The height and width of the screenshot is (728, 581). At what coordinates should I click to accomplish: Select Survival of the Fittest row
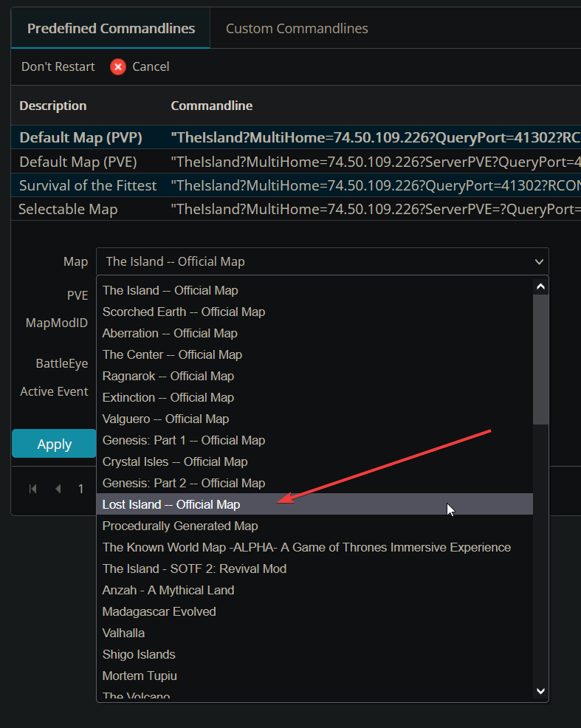click(88, 185)
